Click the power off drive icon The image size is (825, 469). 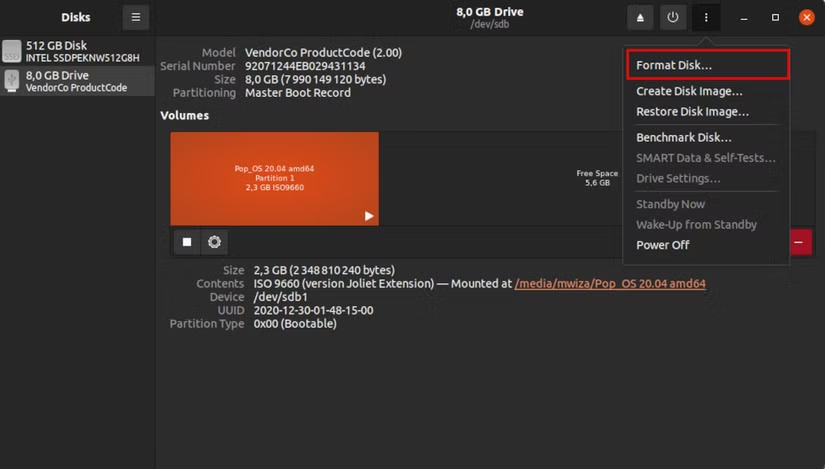673,17
